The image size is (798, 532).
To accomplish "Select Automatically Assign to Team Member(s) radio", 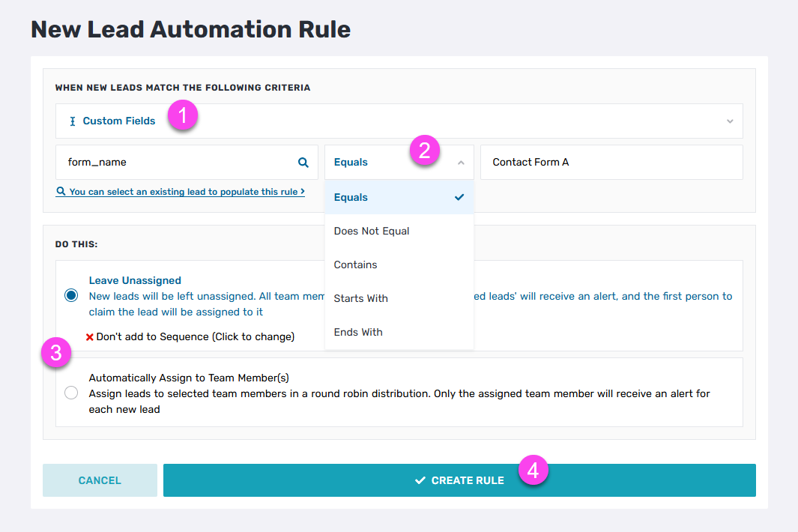I will click(x=71, y=393).
